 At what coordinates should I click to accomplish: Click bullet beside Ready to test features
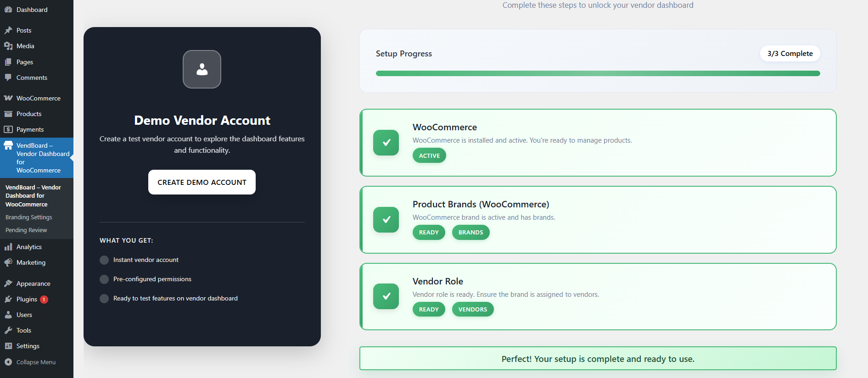(x=104, y=299)
